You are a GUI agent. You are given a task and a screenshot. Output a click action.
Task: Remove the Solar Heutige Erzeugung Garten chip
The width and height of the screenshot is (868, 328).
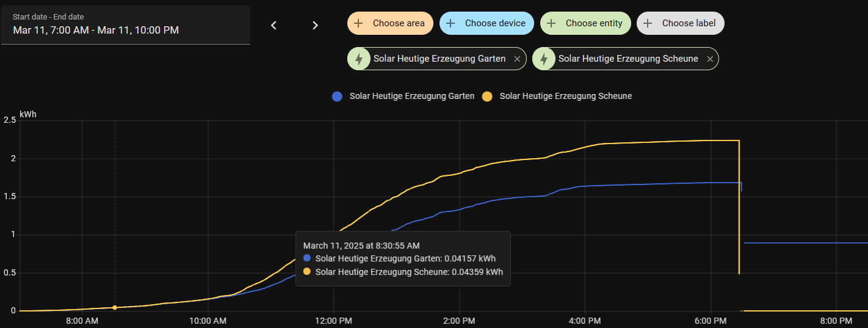[x=517, y=59]
